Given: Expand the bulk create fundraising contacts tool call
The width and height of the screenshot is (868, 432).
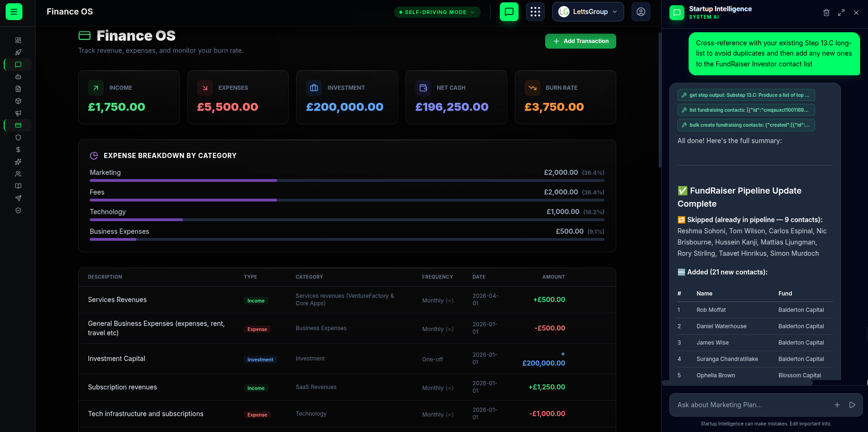Looking at the screenshot, I should pyautogui.click(x=746, y=125).
